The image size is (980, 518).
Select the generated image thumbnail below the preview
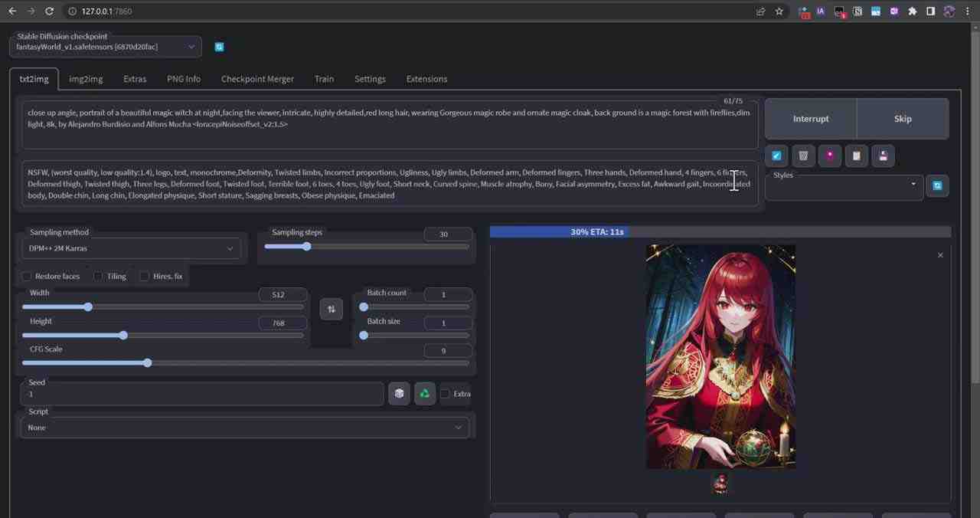tap(720, 483)
